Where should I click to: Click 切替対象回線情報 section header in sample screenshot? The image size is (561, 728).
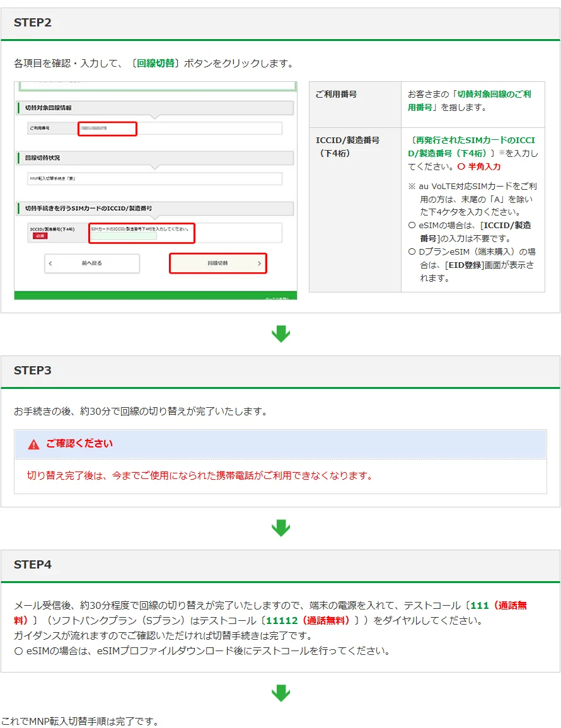coord(155,108)
